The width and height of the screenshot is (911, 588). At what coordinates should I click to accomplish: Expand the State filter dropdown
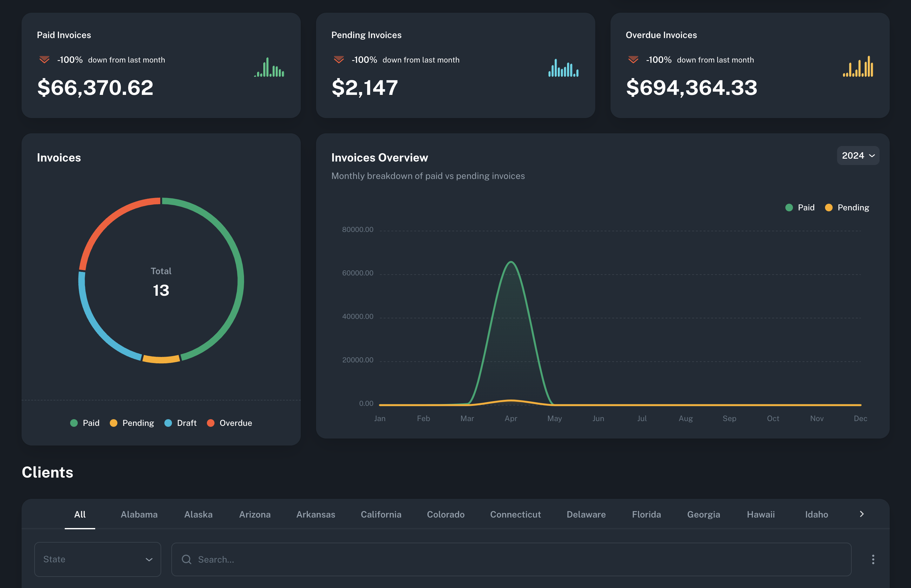point(97,559)
